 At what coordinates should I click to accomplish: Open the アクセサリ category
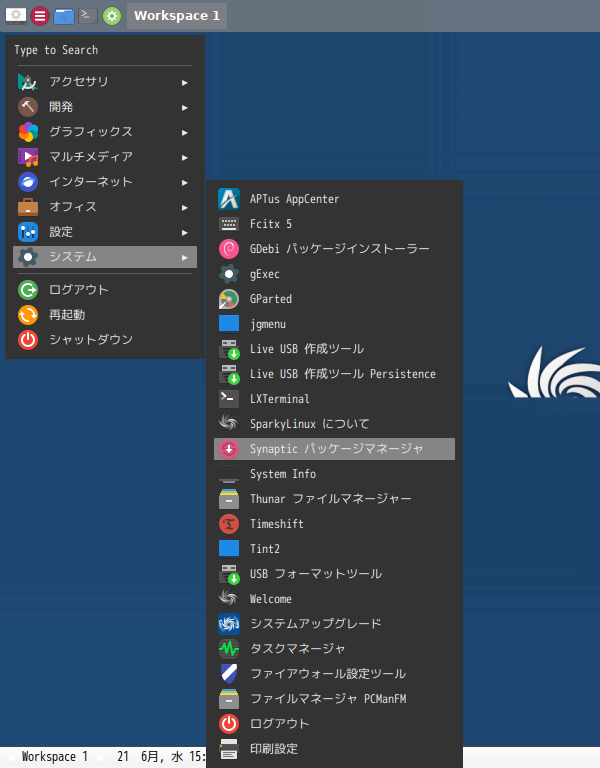coord(105,82)
